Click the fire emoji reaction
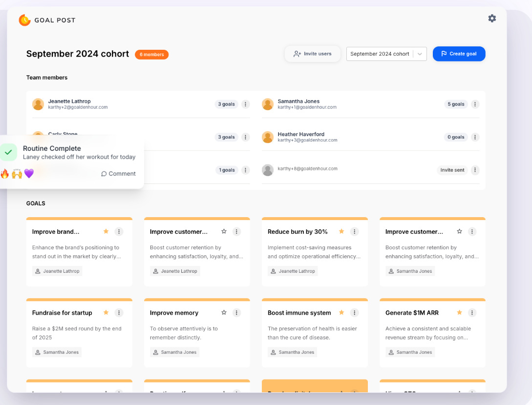 pyautogui.click(x=4, y=173)
